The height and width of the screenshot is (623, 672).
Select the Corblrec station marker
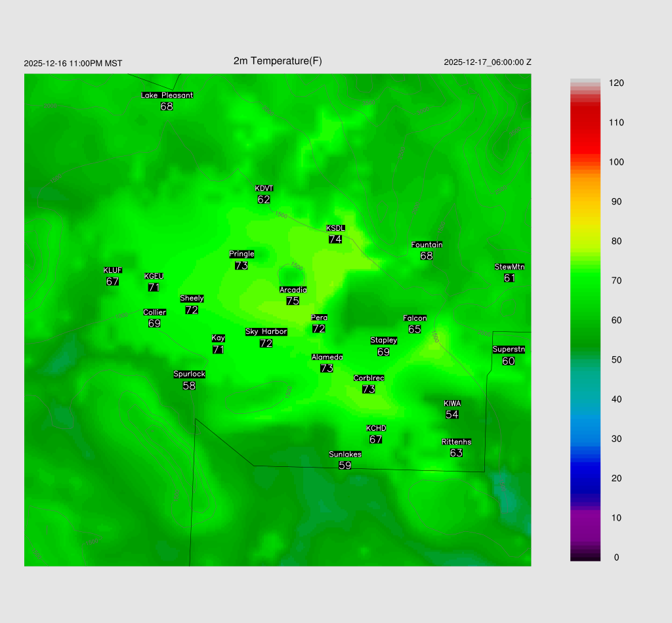click(x=369, y=384)
